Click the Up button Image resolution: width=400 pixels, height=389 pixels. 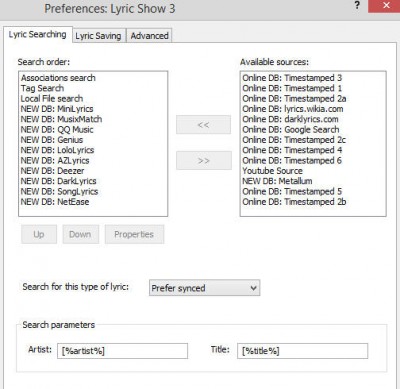(x=39, y=234)
